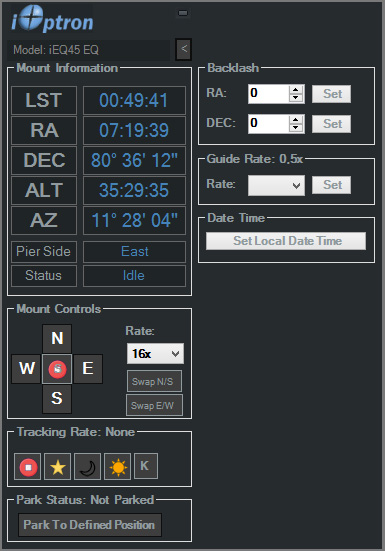Click Status value Idle

coord(134,276)
